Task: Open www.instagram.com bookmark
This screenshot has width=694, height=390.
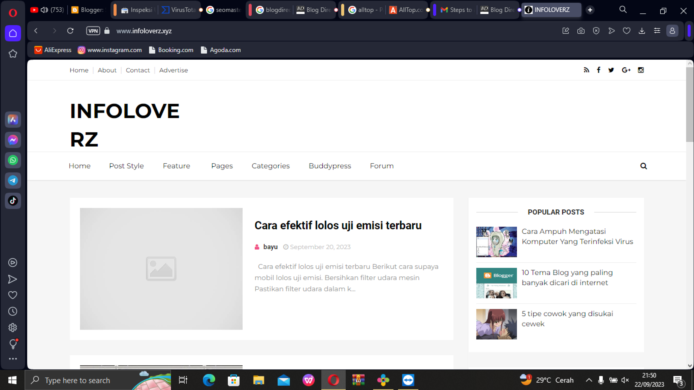Action: pyautogui.click(x=110, y=50)
